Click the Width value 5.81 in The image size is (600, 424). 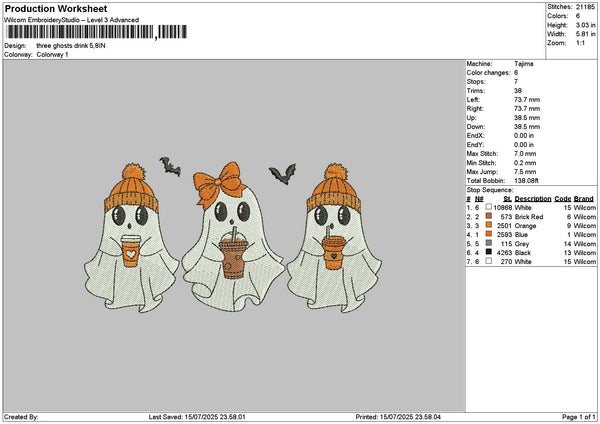[585, 34]
